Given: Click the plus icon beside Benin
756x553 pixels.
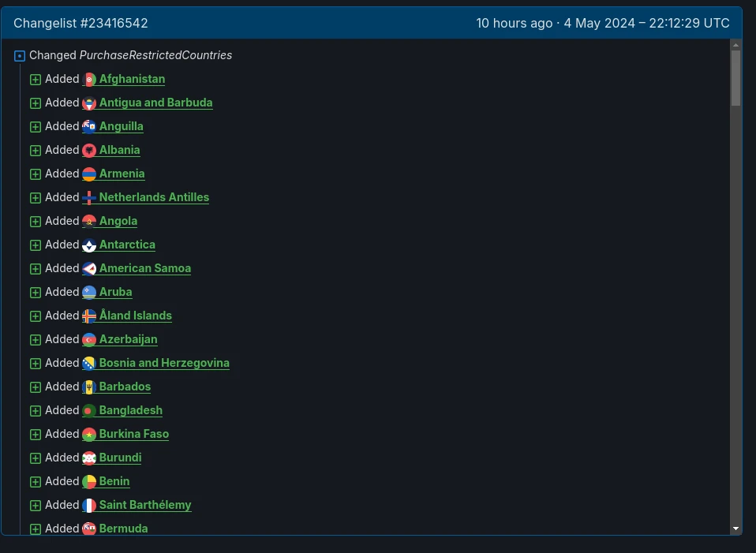Looking at the screenshot, I should [x=36, y=482].
